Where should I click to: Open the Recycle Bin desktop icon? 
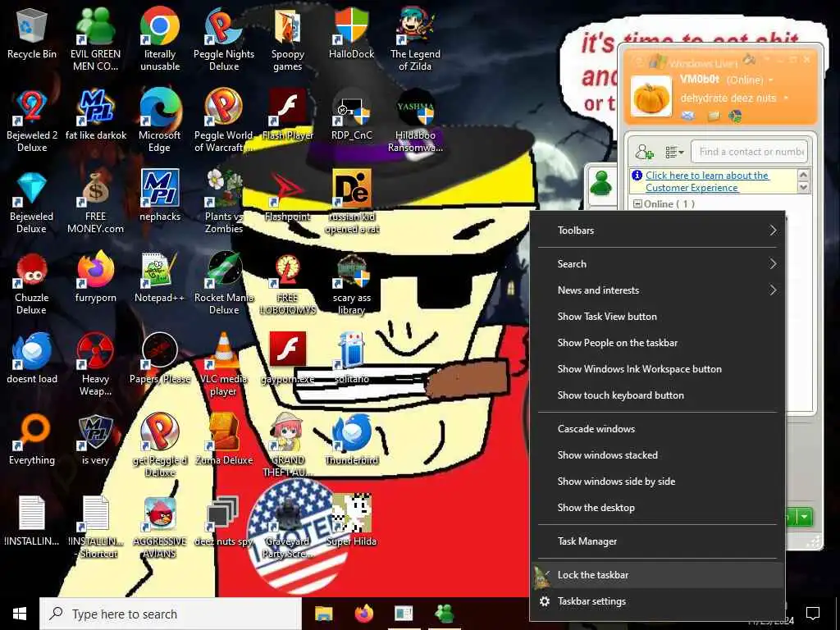(x=32, y=34)
